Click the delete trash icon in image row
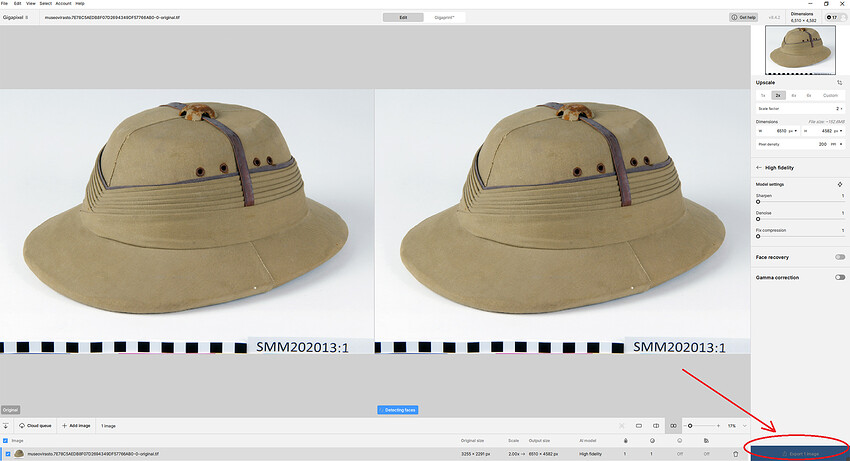Screen dimensions: 850x461 736,454
